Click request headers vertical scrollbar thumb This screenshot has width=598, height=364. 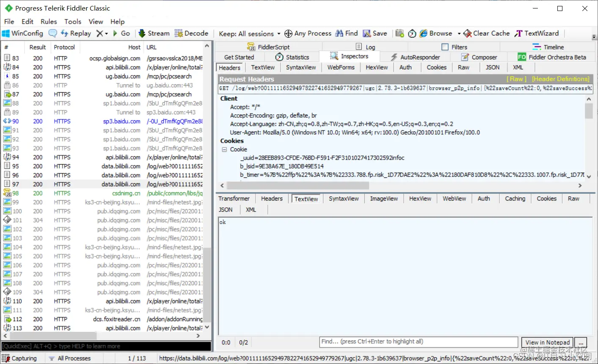click(589, 111)
